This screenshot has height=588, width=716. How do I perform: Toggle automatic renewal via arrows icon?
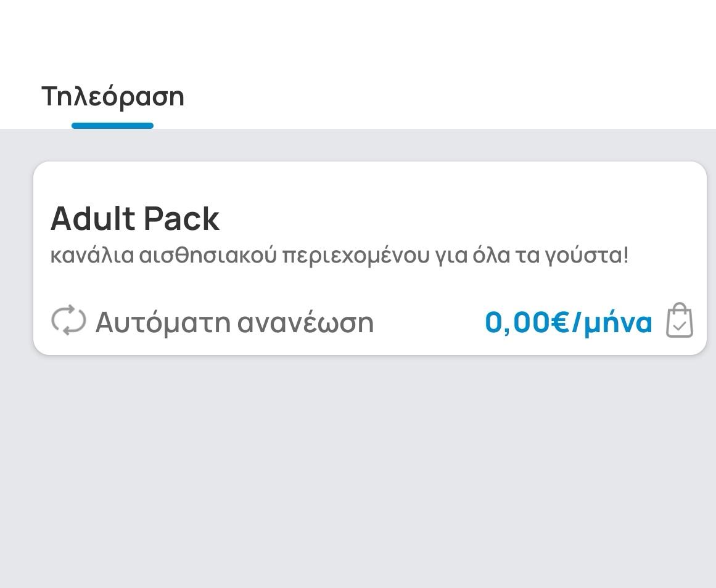click(x=68, y=321)
